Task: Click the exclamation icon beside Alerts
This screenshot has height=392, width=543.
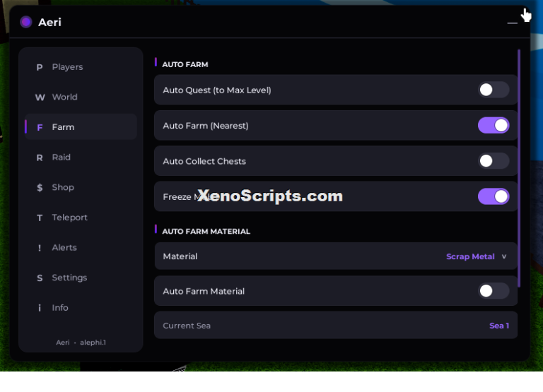Action: click(x=40, y=248)
